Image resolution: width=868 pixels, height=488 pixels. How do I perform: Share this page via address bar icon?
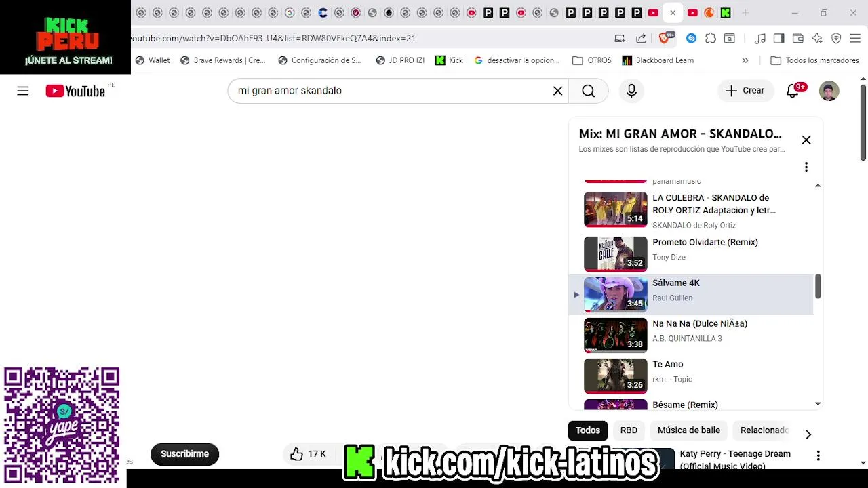[x=641, y=38]
